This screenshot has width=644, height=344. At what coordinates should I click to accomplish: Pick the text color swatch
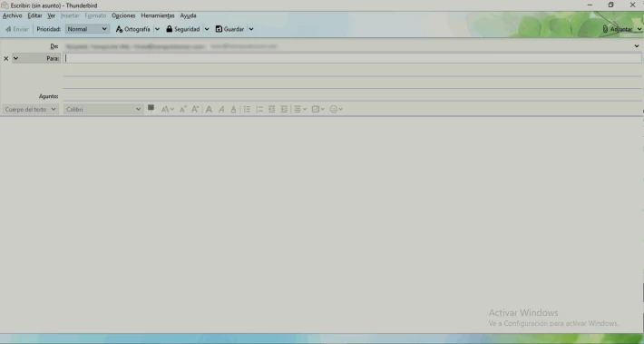coord(151,108)
